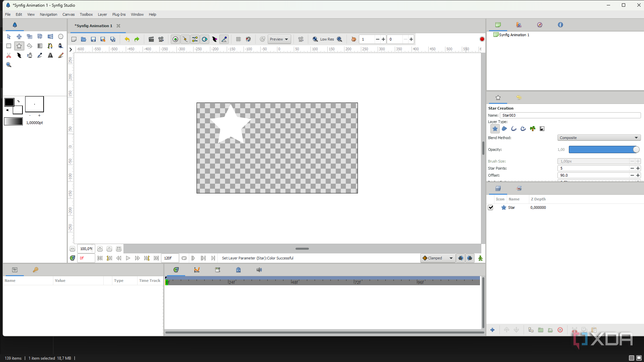The image size is (644, 362).
Task: Delete selected layer with red button
Action: coord(560,330)
